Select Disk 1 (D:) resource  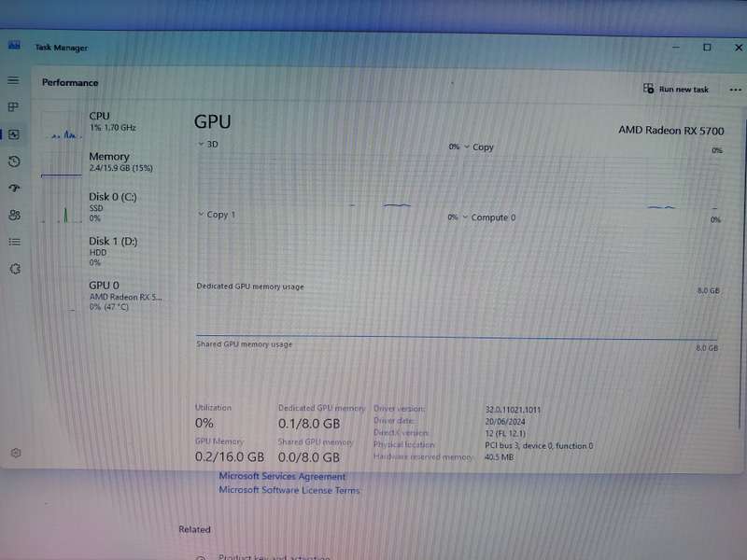click(x=108, y=251)
